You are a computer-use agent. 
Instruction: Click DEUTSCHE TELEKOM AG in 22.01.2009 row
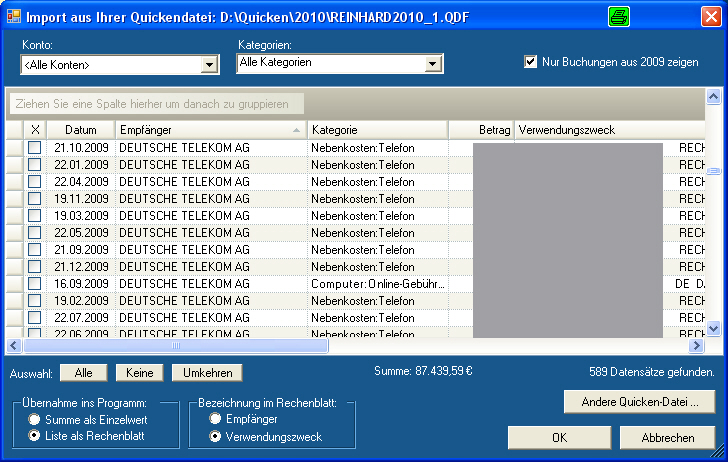coord(211,164)
